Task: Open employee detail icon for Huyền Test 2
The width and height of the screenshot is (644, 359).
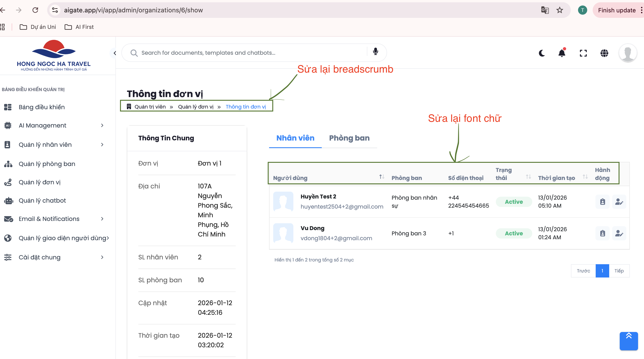Action: tap(603, 202)
